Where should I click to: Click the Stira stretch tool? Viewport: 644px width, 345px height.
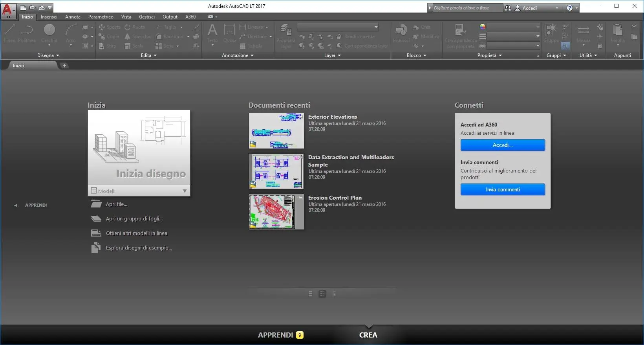coord(107,46)
